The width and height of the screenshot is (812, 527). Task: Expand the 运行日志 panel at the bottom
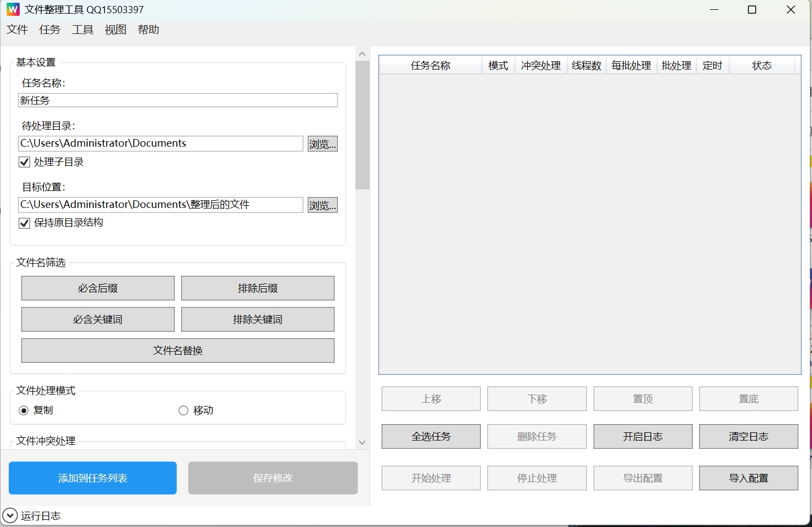coord(11,515)
